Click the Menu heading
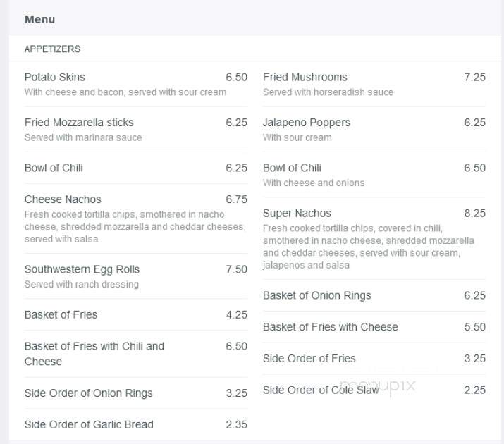The height and width of the screenshot is (444, 504). [39, 20]
